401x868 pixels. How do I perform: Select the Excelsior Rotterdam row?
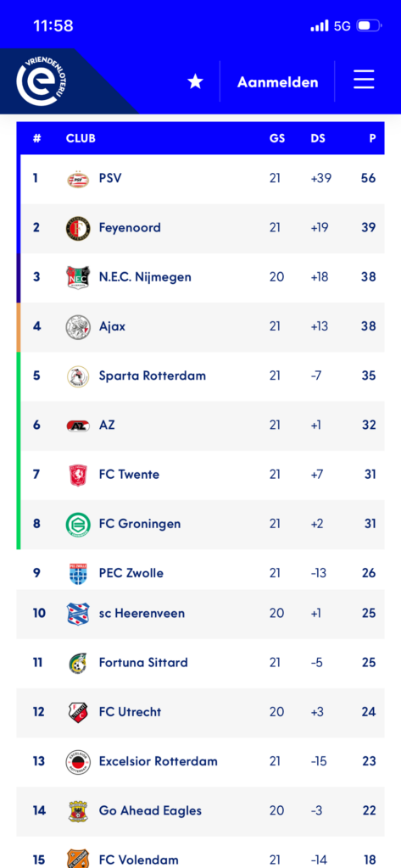[x=200, y=762]
